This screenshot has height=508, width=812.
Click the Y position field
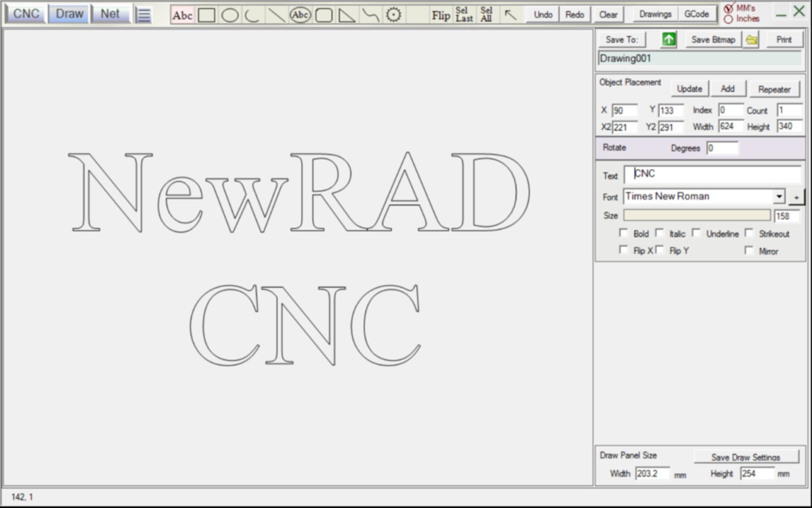pyautogui.click(x=671, y=111)
